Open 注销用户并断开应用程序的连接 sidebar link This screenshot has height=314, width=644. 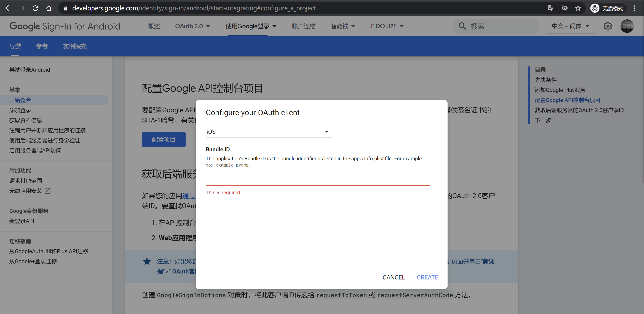pyautogui.click(x=48, y=130)
